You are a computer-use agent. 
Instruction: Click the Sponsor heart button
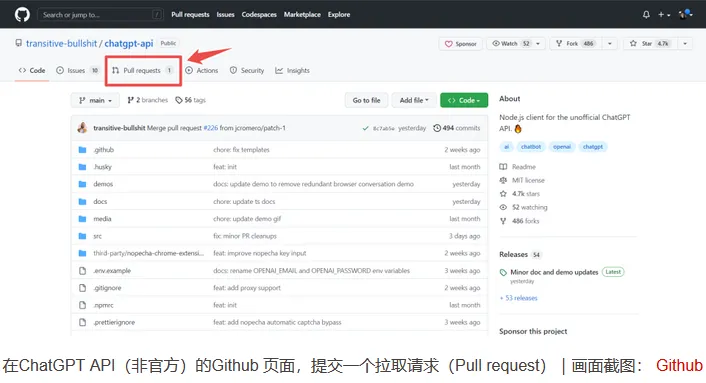460,44
